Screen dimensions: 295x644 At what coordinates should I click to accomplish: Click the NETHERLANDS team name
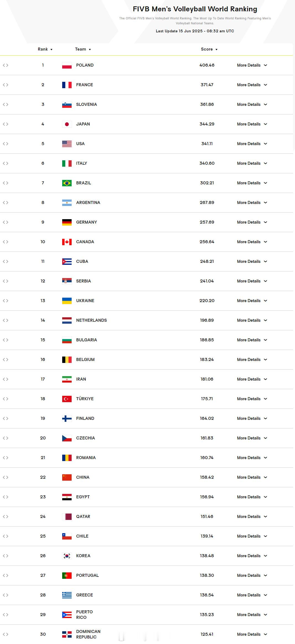(x=92, y=320)
